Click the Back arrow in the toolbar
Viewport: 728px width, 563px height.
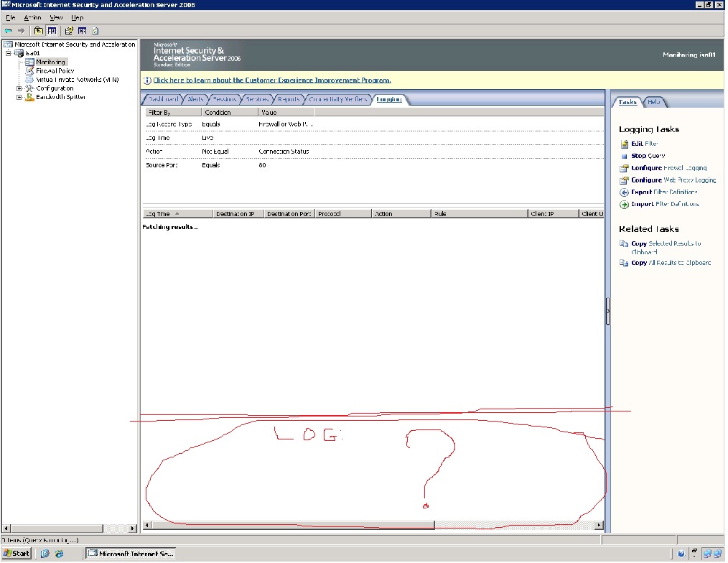click(x=8, y=31)
